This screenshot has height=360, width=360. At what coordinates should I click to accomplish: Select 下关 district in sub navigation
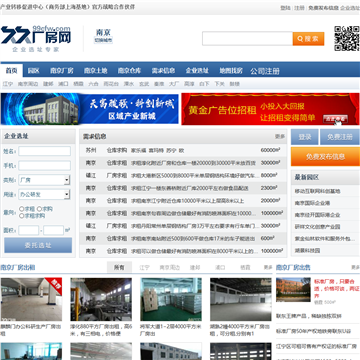pos(219,84)
